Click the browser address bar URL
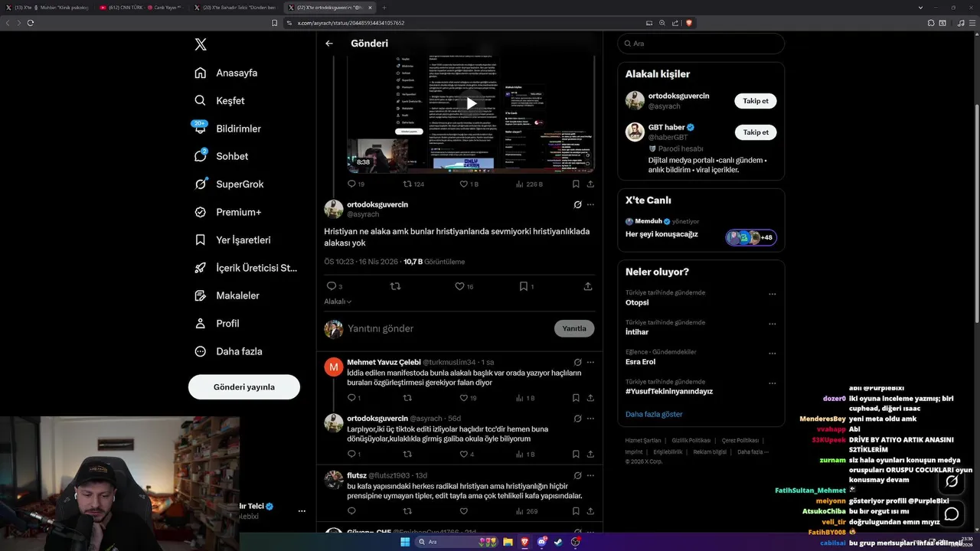980x551 pixels. pyautogui.click(x=351, y=23)
